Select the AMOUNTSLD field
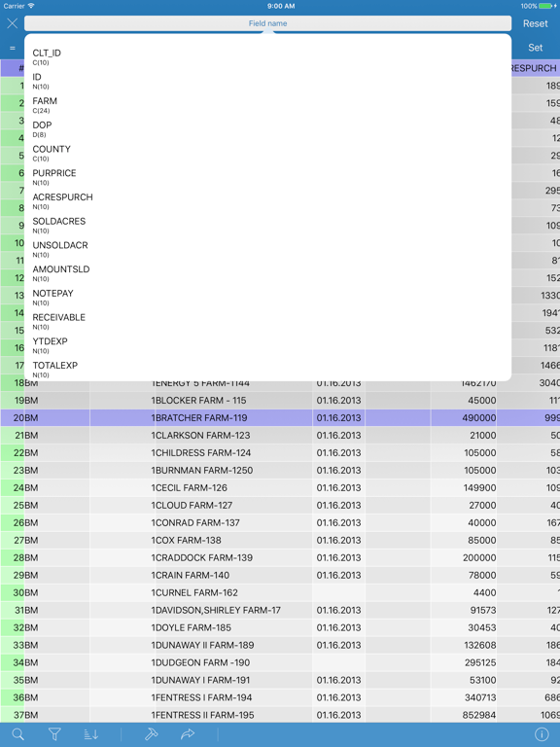The image size is (560, 747). (x=267, y=273)
